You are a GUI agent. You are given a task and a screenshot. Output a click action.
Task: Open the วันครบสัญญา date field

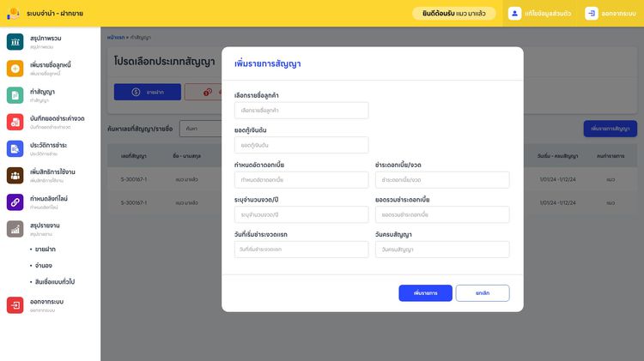(x=441, y=249)
